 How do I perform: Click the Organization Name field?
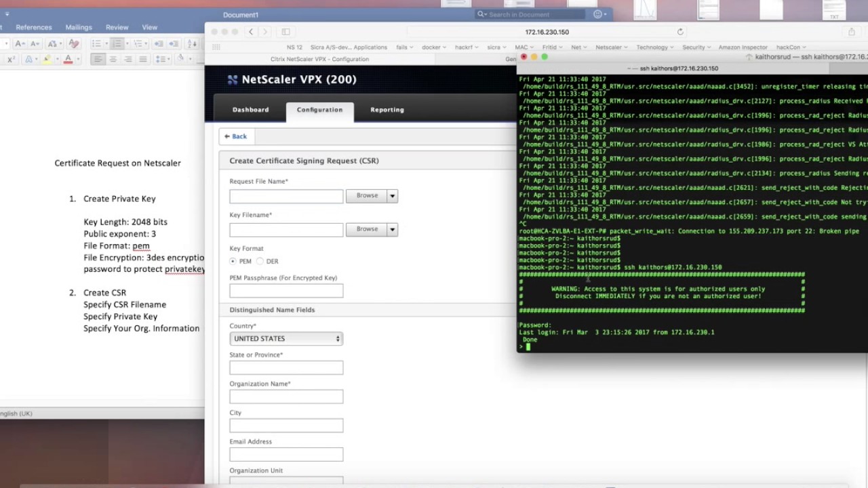click(286, 396)
